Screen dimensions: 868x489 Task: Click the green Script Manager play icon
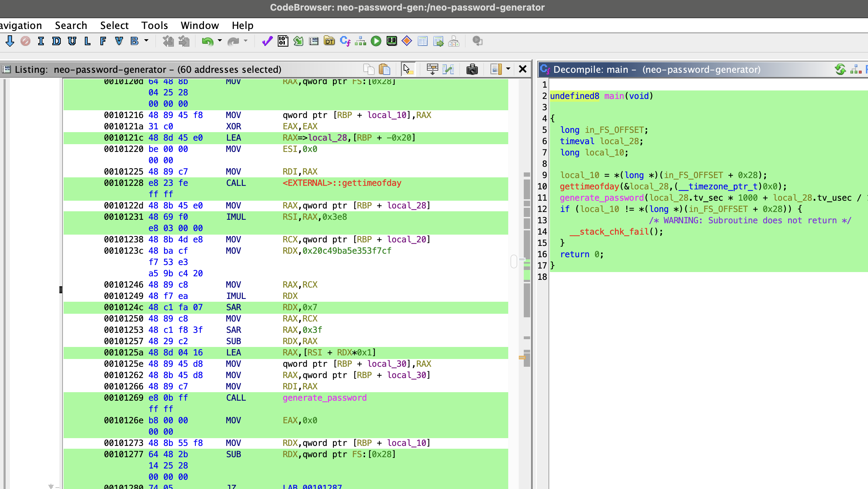(376, 41)
